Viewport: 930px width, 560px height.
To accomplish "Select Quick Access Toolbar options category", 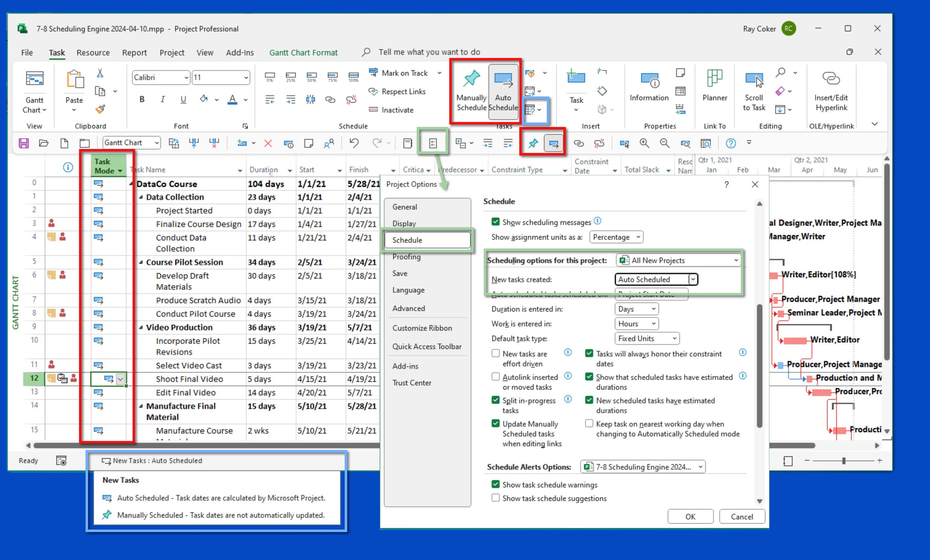I will click(x=427, y=347).
